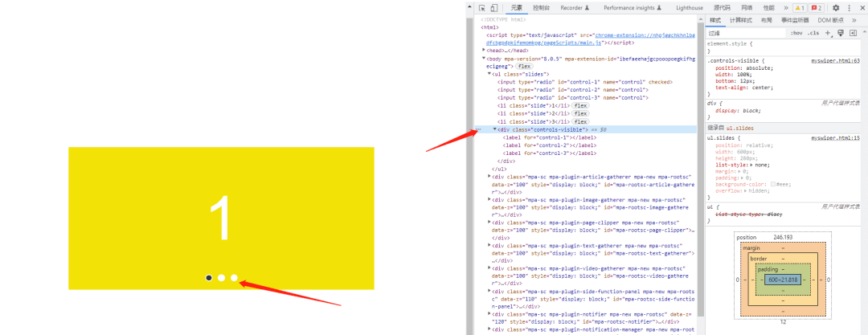Open the Lighthouse tab

690,8
